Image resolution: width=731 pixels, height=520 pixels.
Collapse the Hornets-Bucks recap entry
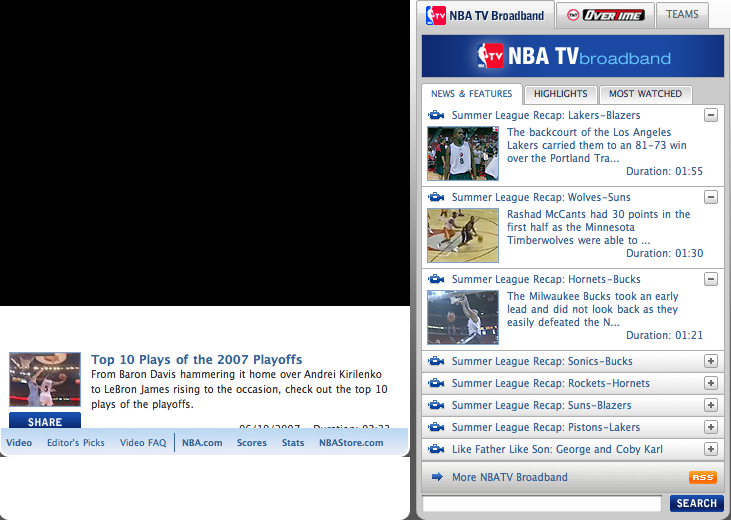(710, 279)
